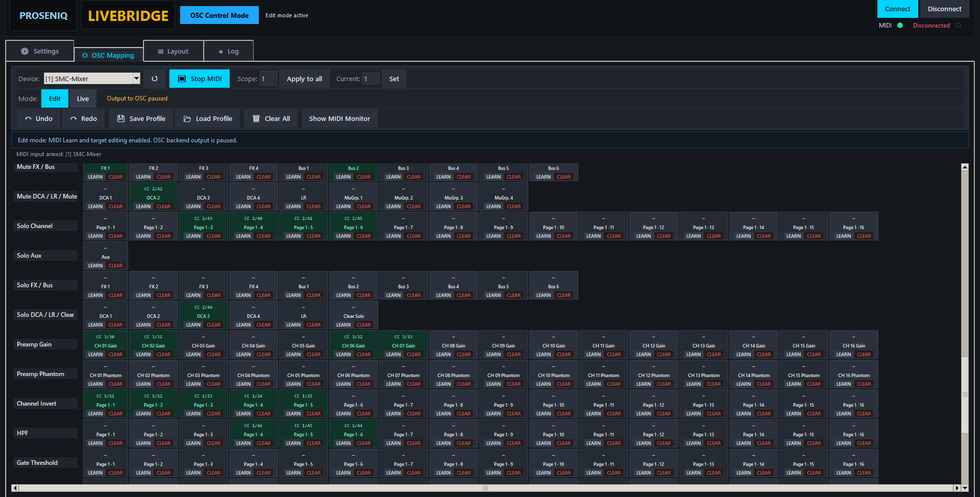Click the Set button

click(394, 79)
